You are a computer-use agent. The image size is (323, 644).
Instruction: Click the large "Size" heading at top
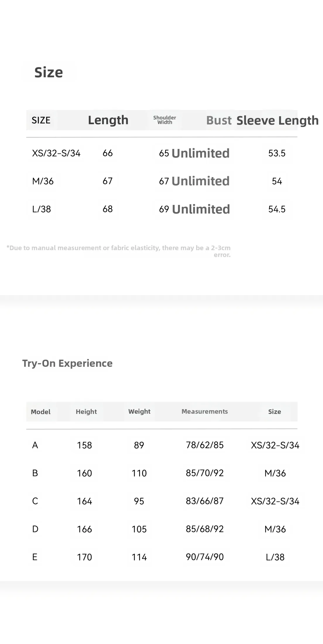point(49,72)
